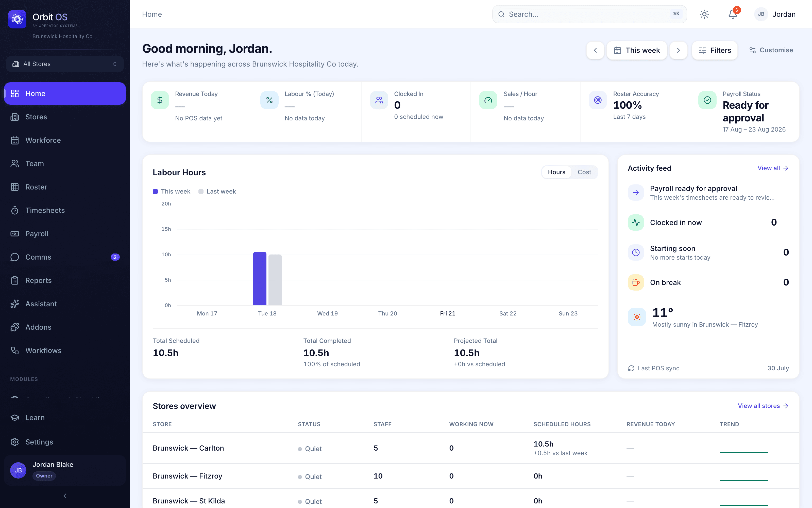Image resolution: width=812 pixels, height=508 pixels.
Task: Open Stores in sidebar
Action: [65, 117]
